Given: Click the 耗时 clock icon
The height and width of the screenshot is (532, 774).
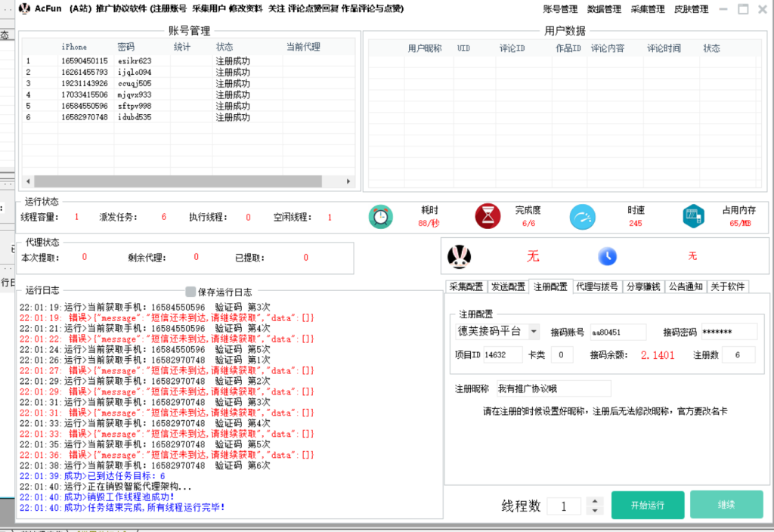Looking at the screenshot, I should (x=381, y=216).
